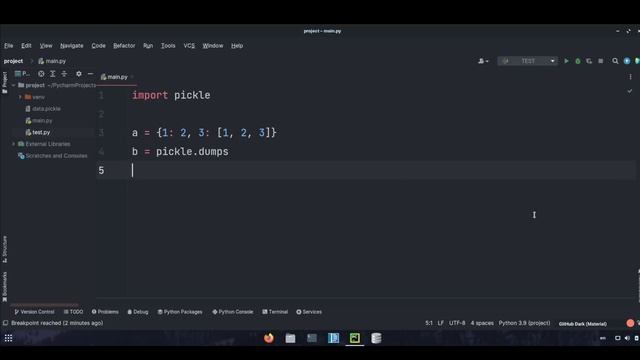Open the application launcher grid icon

pos(8,338)
